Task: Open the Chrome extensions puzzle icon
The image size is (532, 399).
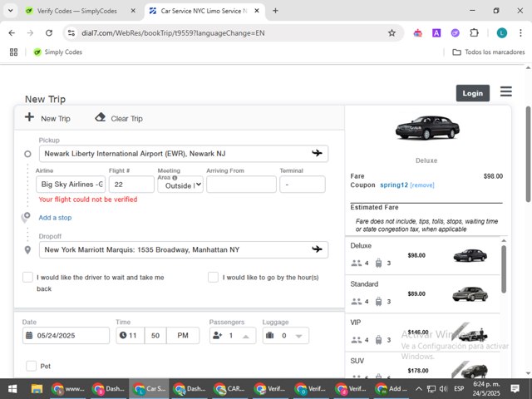Action: pyautogui.click(x=474, y=33)
